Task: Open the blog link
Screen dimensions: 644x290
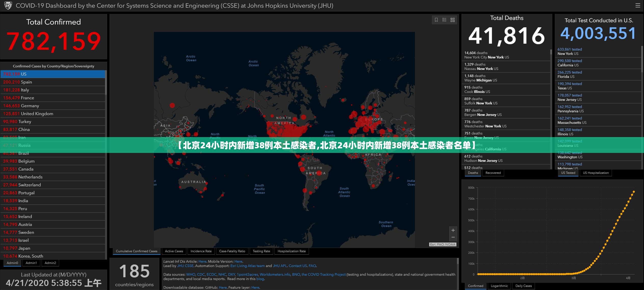Action: coord(260,279)
